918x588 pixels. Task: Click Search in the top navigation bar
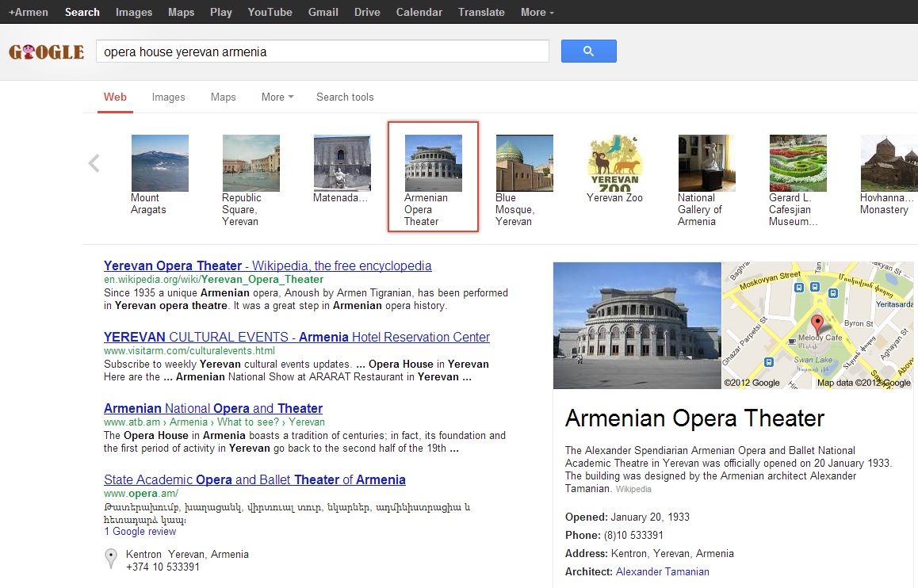[82, 12]
